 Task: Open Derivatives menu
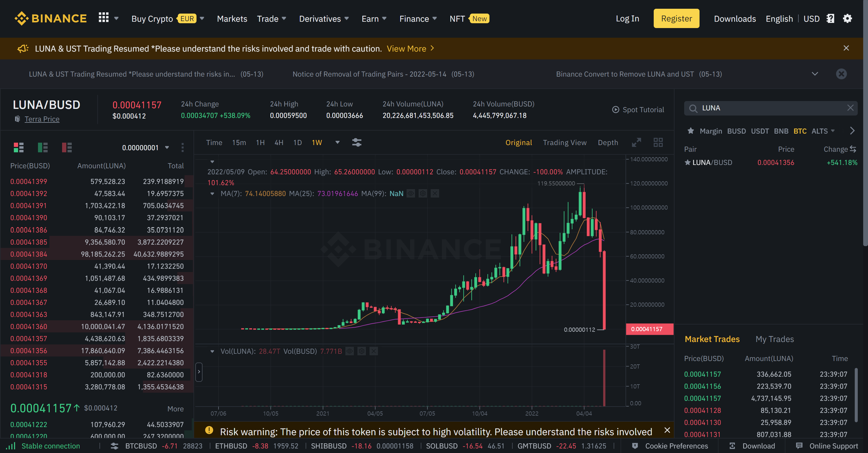coord(324,19)
